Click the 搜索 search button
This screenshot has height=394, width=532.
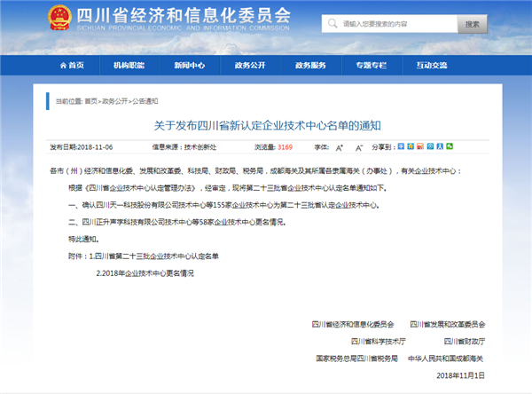click(x=471, y=25)
